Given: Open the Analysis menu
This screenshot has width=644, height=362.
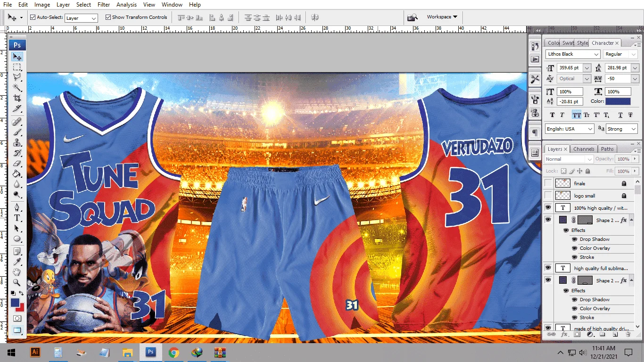Looking at the screenshot, I should pos(126,5).
